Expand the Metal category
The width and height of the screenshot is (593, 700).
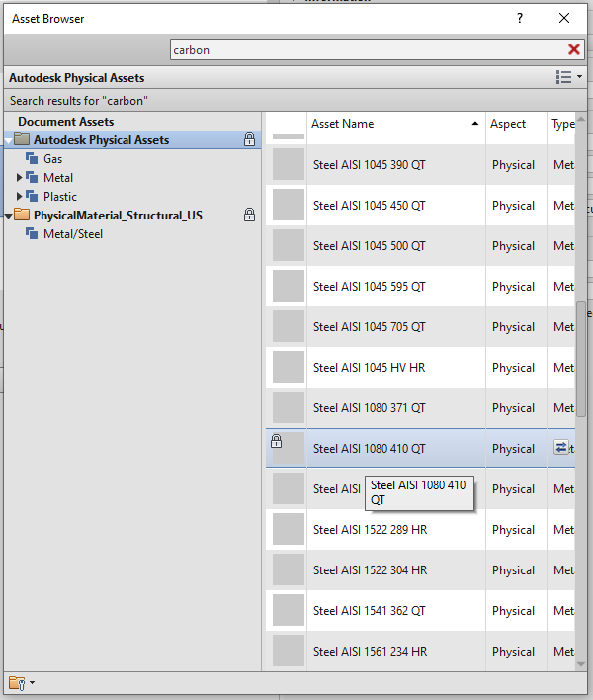coord(19,178)
